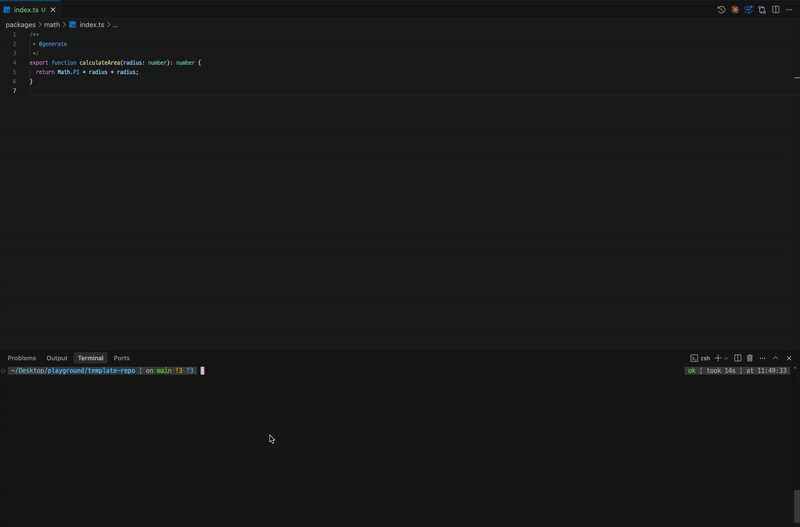Click the 'calculateArea' function name
The image size is (800, 527).
pos(99,63)
